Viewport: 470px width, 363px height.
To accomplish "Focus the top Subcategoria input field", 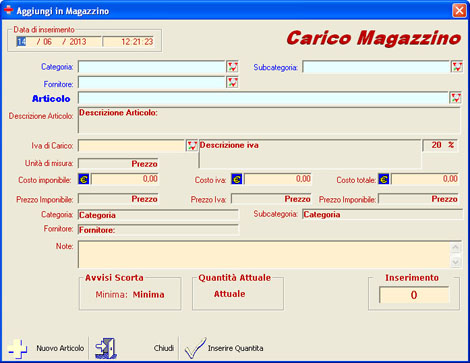I will [x=376, y=67].
